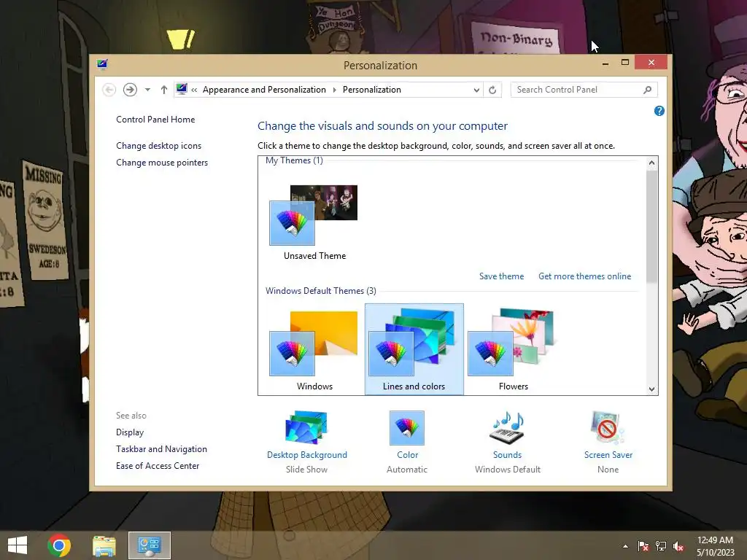
Task: Minimize the Personalization window
Action: (605, 63)
